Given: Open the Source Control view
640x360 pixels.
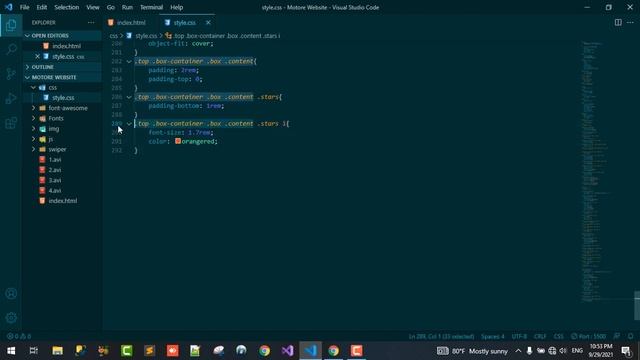Looking at the screenshot, I should coord(11,74).
